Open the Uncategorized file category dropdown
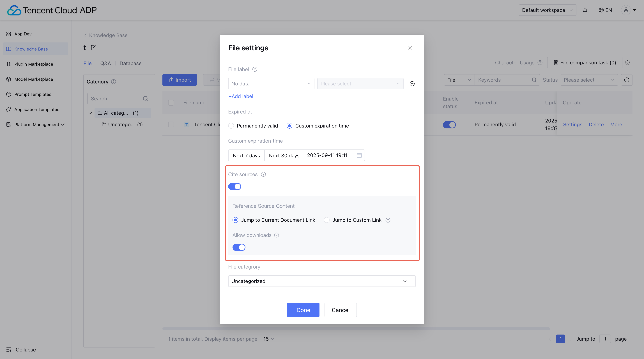Viewport: 644px width, 359px height. pyautogui.click(x=322, y=281)
